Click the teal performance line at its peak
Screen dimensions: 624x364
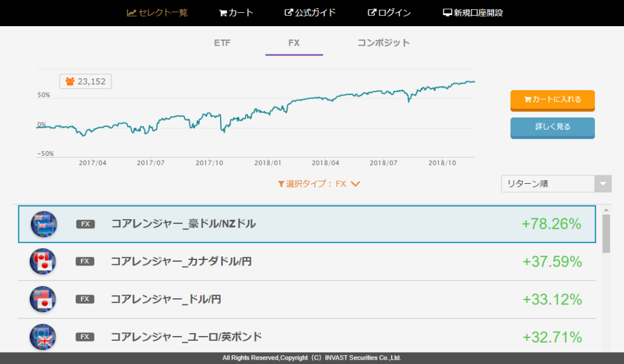click(x=467, y=81)
